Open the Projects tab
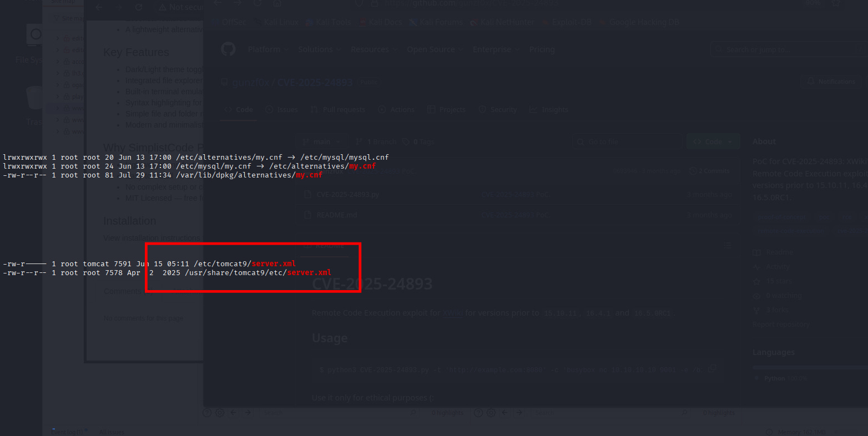Screen dimensions: 868x436 pos(447,110)
